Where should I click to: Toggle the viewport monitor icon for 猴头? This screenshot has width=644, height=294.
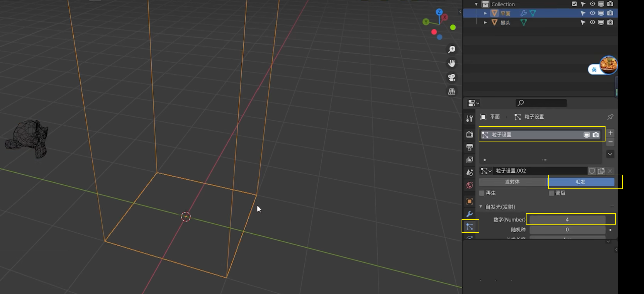601,22
